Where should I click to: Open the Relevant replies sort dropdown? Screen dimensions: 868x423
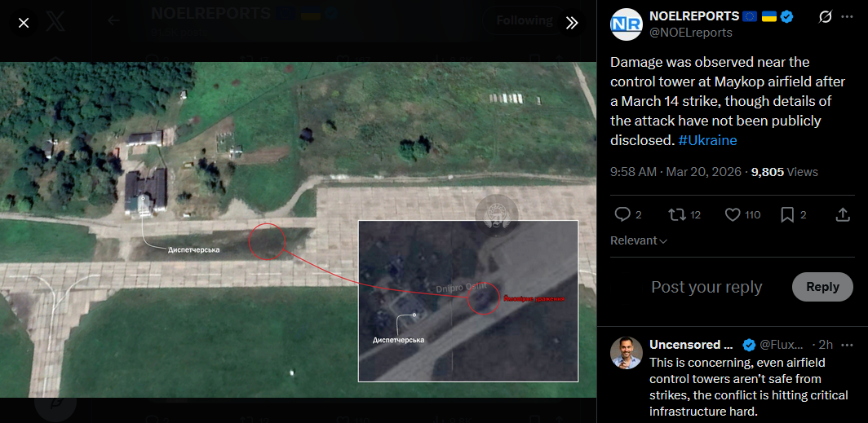pos(639,240)
